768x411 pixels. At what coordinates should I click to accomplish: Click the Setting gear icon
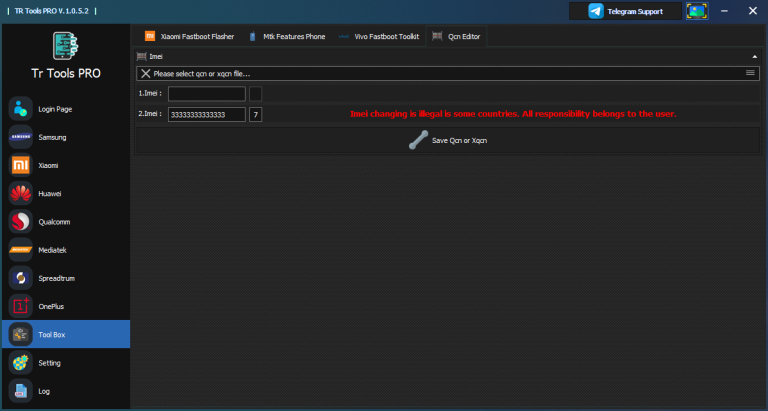[x=21, y=363]
